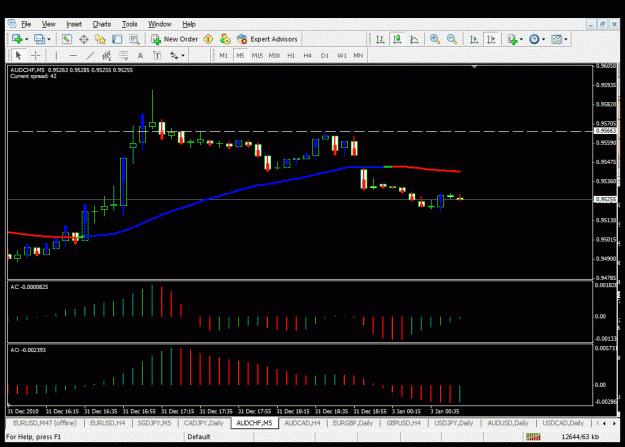
Task: Switch to H4 timeframe
Action: click(x=307, y=55)
